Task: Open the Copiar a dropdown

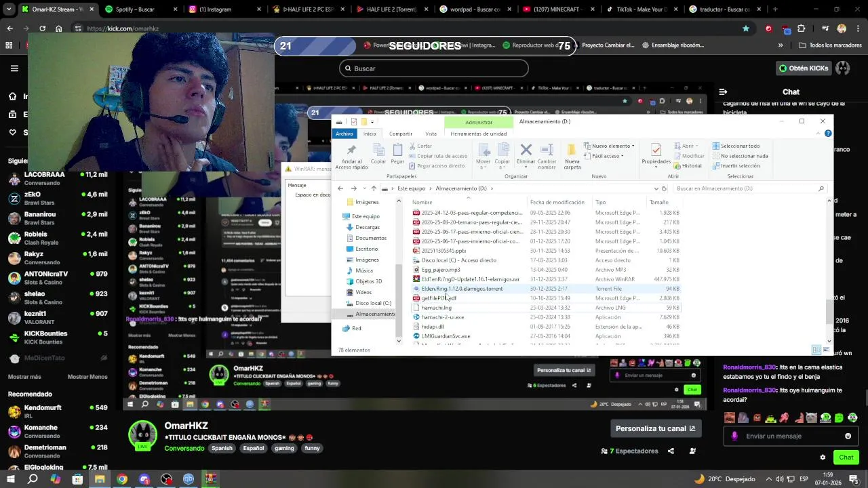Action: pyautogui.click(x=502, y=156)
